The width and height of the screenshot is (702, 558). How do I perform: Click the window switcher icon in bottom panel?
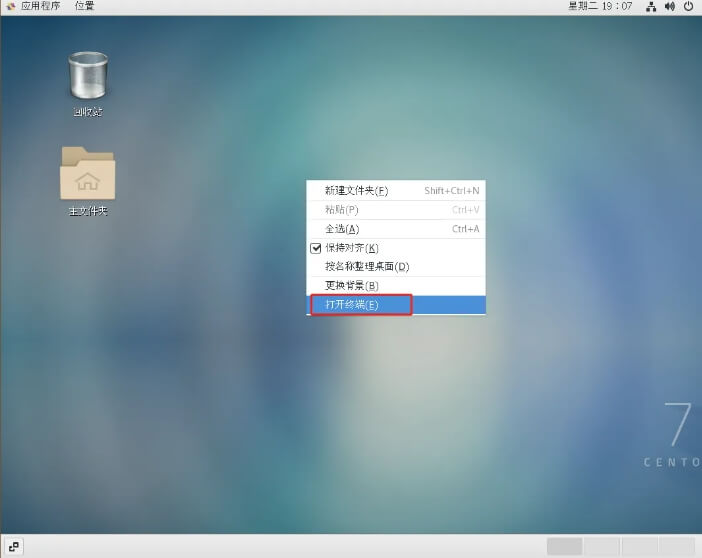(x=14, y=546)
